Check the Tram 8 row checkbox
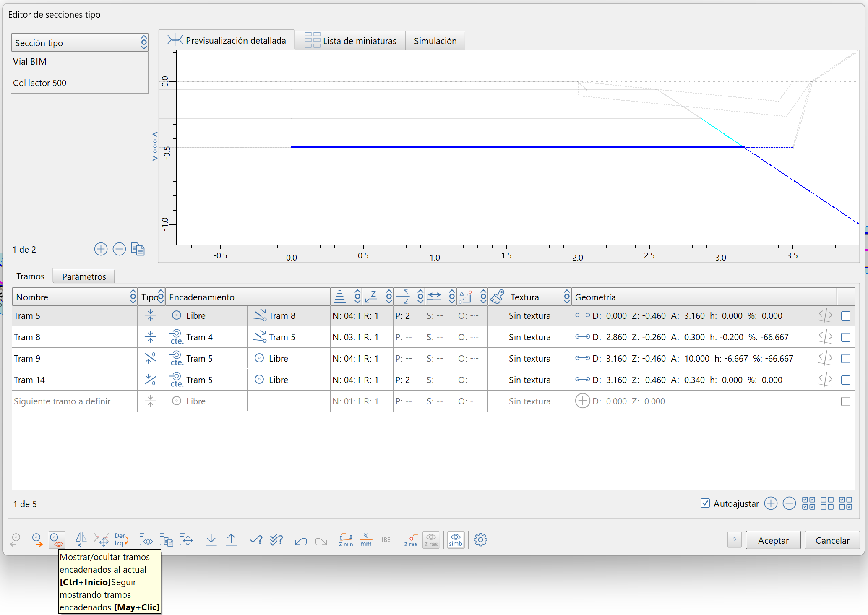This screenshot has width=868, height=615. [x=845, y=337]
